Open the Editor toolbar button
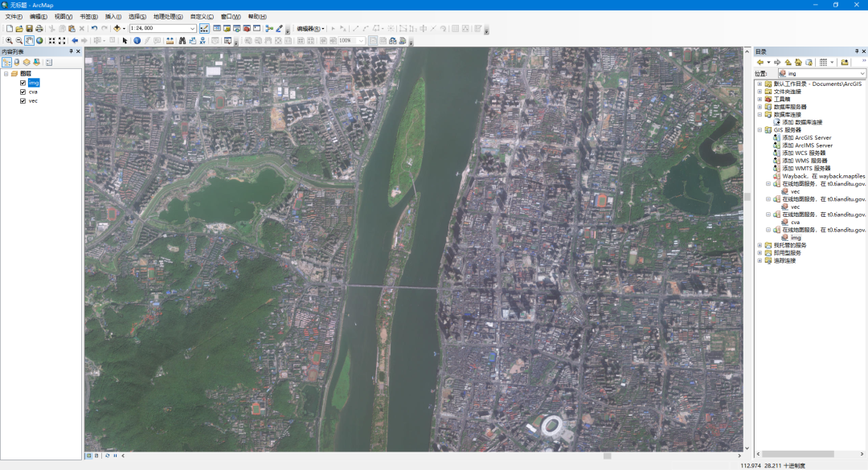The height and width of the screenshot is (470, 868). [x=204, y=28]
